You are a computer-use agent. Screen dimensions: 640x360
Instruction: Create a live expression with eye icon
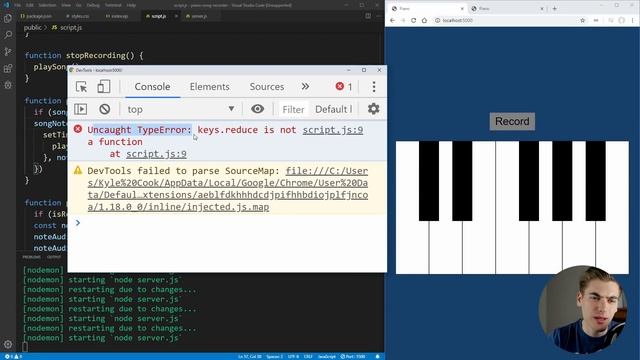point(258,109)
